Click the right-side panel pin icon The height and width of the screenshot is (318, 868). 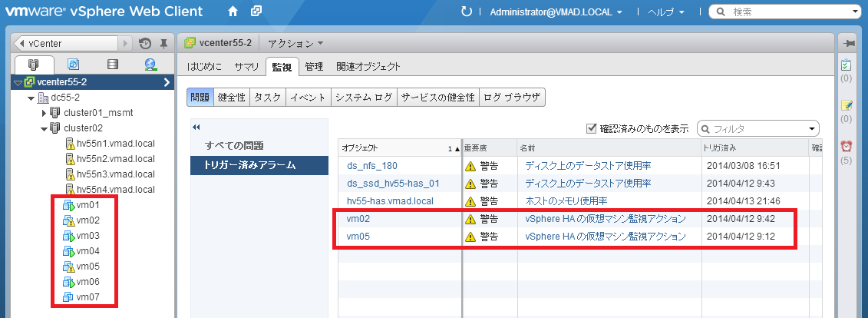point(847,43)
